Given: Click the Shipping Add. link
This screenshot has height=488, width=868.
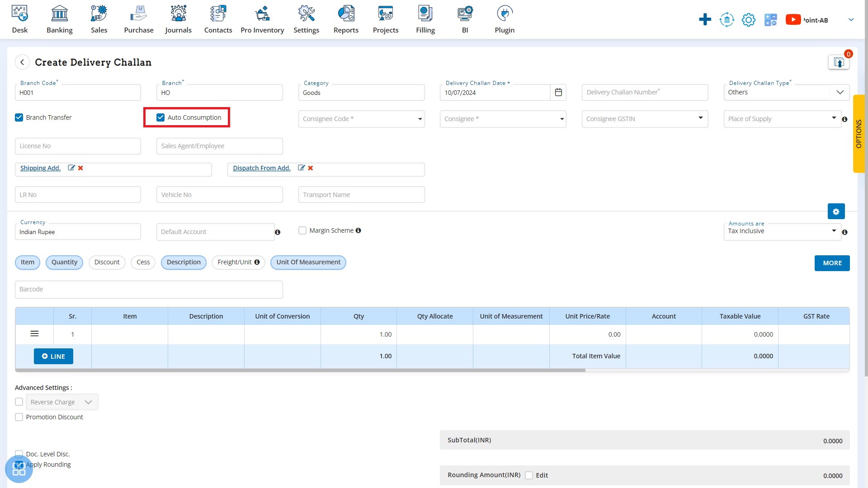Looking at the screenshot, I should 40,168.
